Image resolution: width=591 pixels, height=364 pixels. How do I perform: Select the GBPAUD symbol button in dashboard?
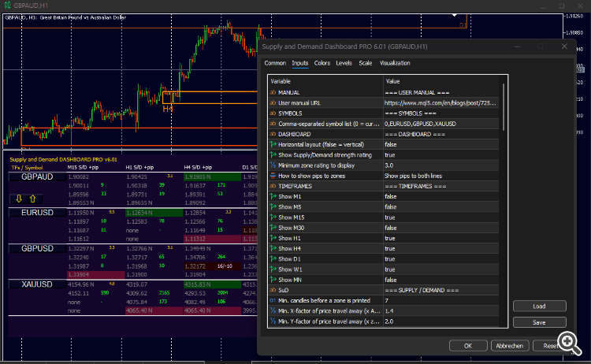pos(37,176)
